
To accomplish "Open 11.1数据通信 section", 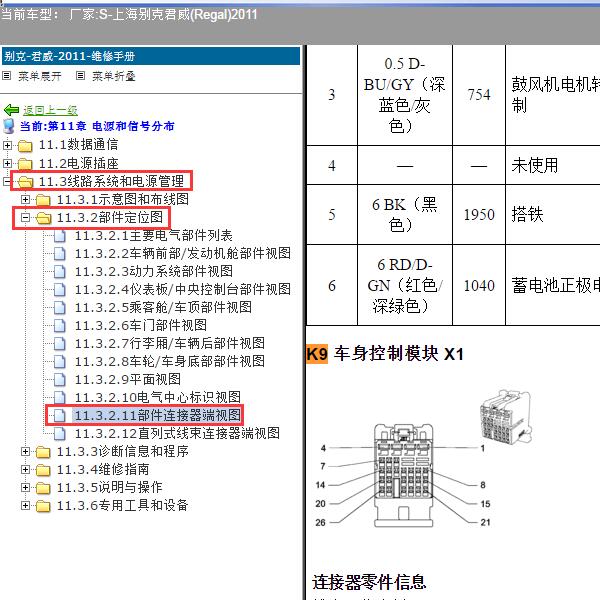I will click(78, 145).
